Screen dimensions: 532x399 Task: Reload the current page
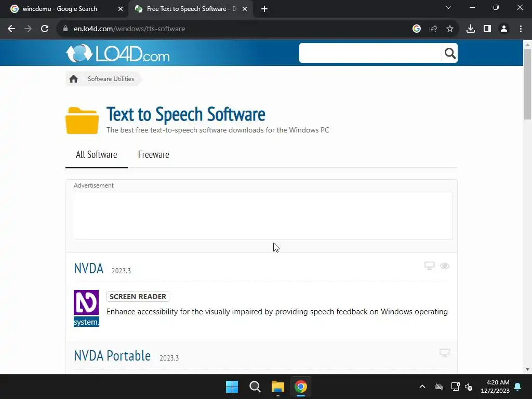[x=45, y=29]
